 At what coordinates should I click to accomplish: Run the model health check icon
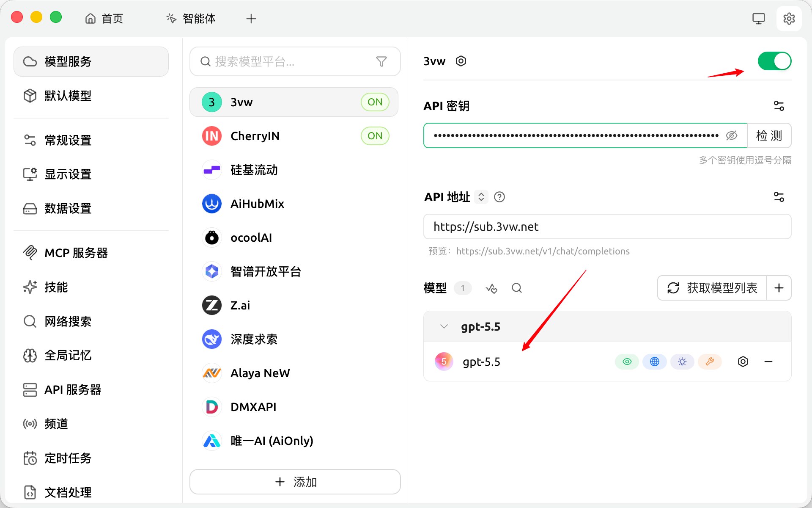(x=491, y=288)
